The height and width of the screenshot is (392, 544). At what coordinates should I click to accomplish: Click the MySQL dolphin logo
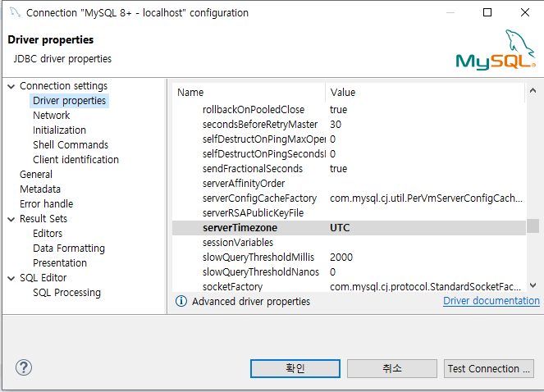[496, 50]
